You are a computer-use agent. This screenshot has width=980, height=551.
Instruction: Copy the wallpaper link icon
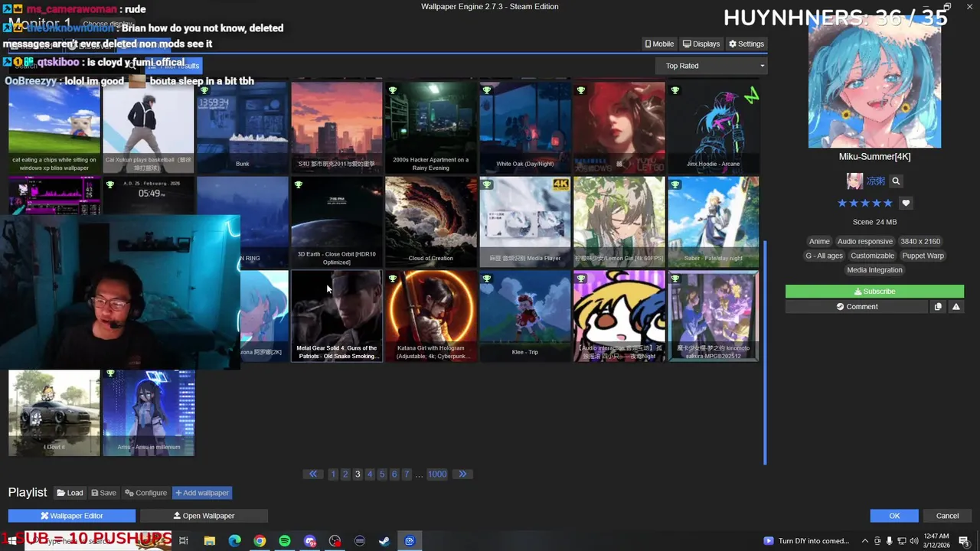(x=938, y=307)
